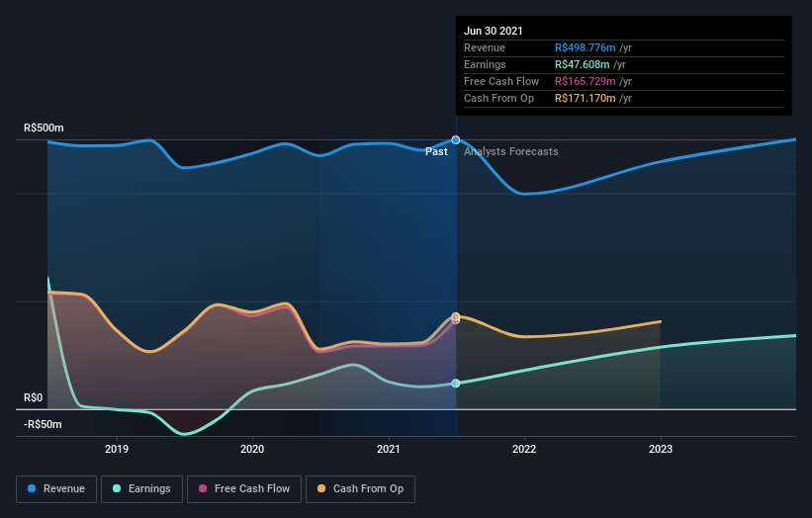Toggle the Free Cash Flow legend series
The width and height of the screenshot is (812, 518).
[x=244, y=489]
